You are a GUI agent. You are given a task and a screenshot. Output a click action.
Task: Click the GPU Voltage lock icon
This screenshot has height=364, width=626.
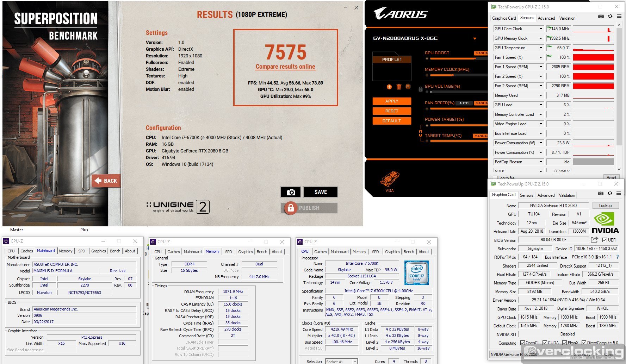pos(420,89)
